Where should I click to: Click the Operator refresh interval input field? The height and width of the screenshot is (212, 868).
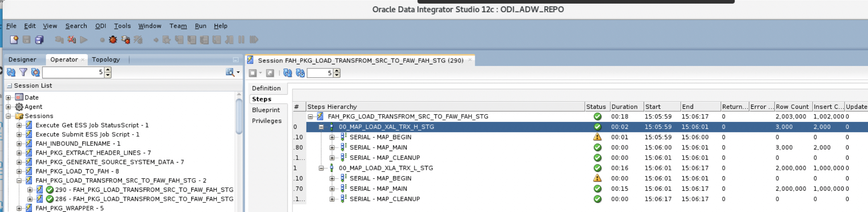72,72
